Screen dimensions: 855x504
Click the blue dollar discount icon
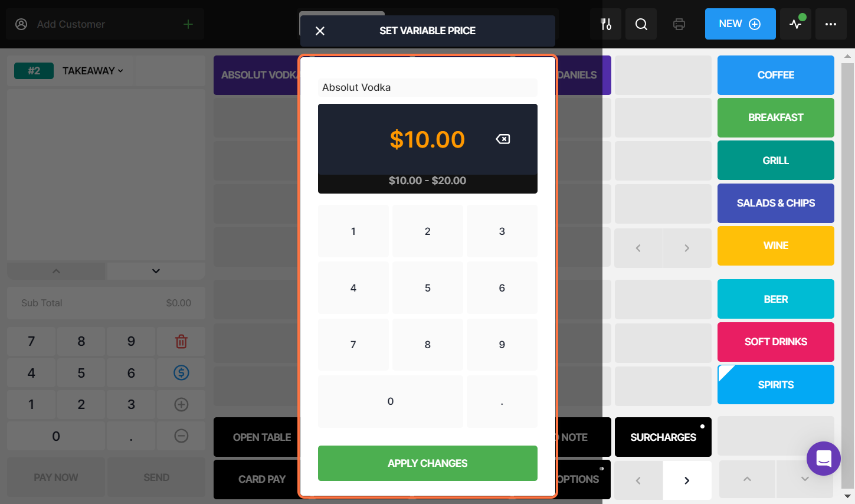181,373
